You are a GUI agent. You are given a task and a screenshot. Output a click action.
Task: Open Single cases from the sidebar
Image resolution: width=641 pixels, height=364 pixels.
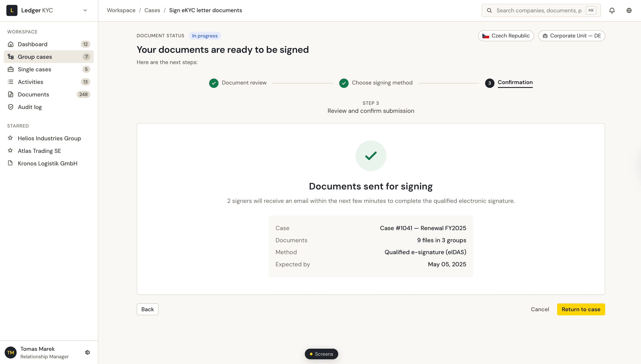[34, 69]
